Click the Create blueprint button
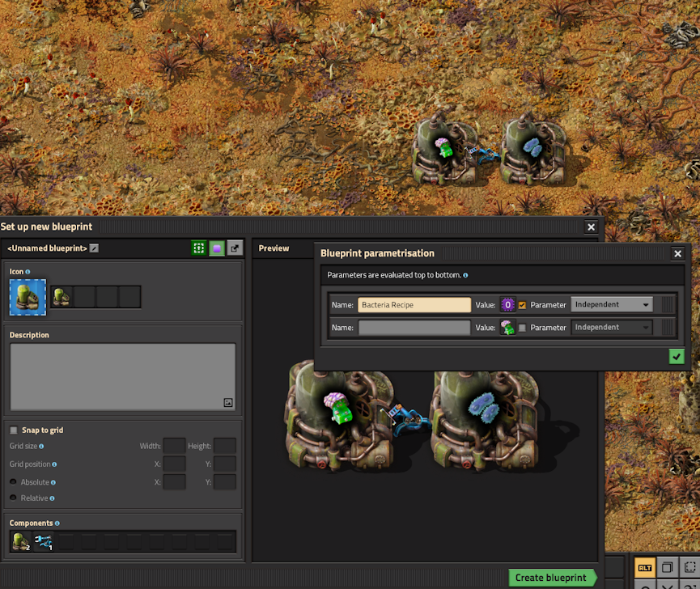 (x=551, y=578)
